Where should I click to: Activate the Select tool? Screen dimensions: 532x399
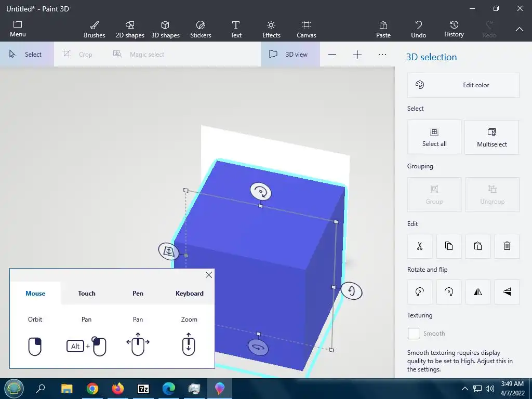[x=26, y=54]
